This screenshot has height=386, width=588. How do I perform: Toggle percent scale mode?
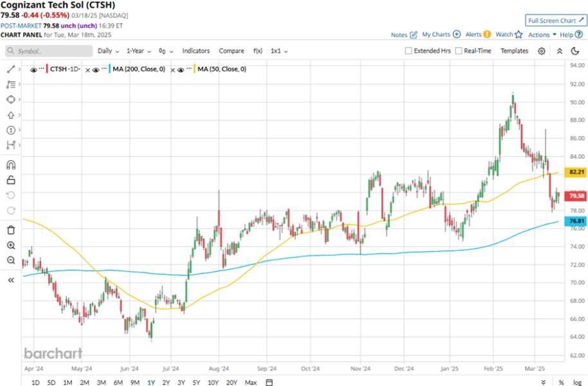[x=561, y=382]
